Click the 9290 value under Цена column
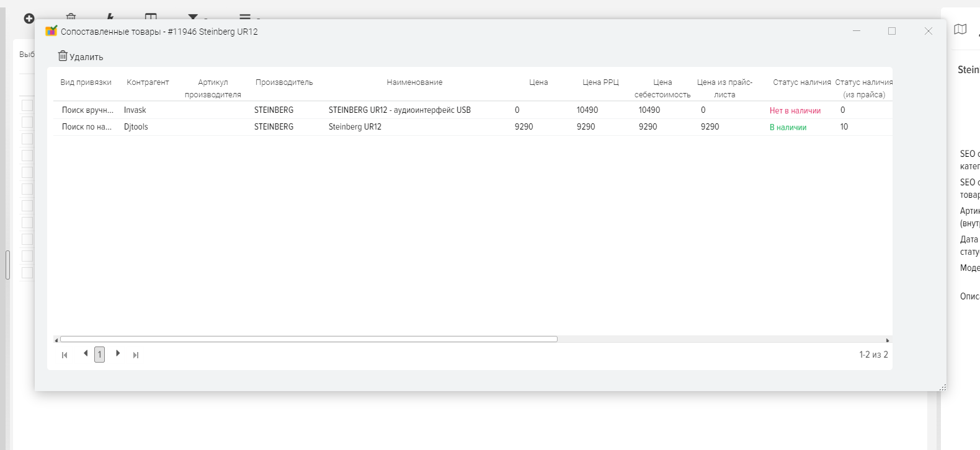Viewport: 980px width, 450px height. point(523,127)
